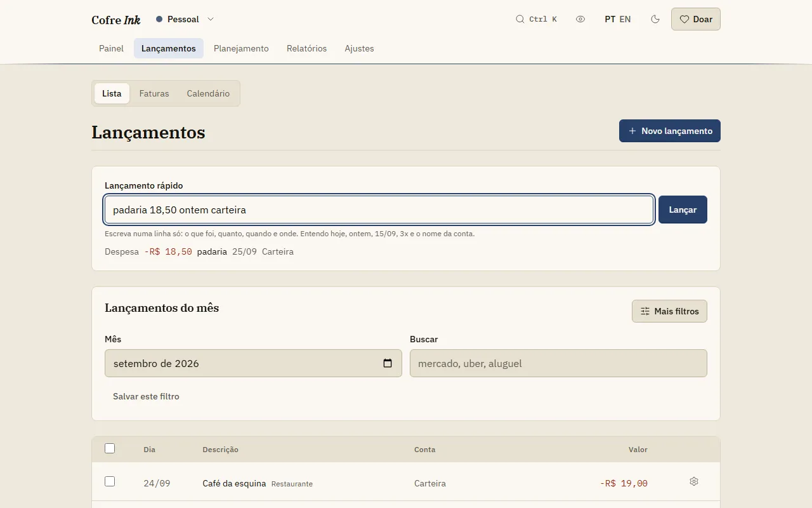Click the Valor column header
This screenshot has height=508, width=812.
(x=638, y=450)
